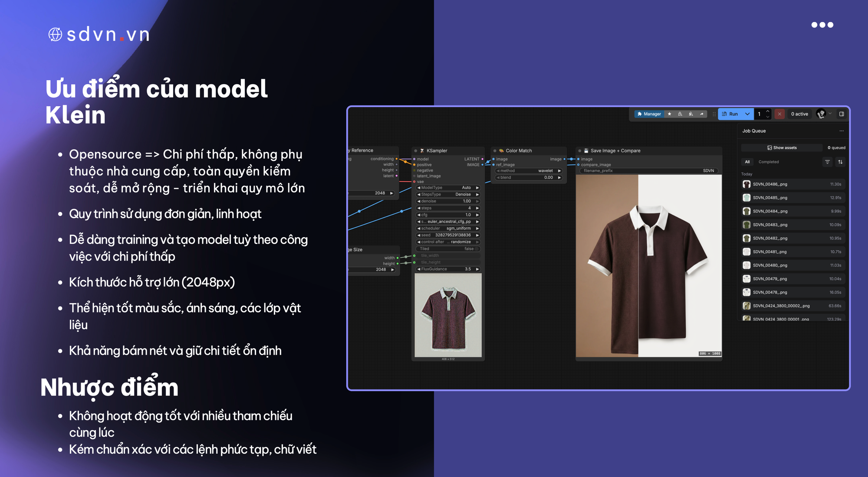868x477 pixels.
Task: Decrement cfg with its left arrow
Action: point(419,215)
